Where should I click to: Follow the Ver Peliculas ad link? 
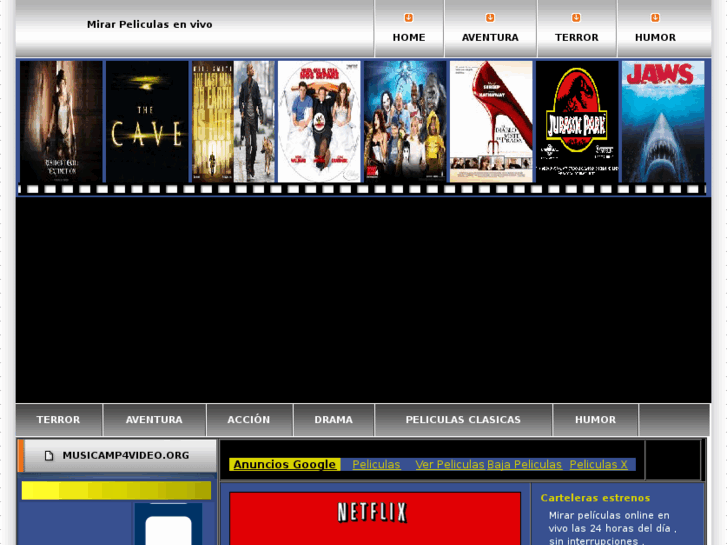pos(450,464)
